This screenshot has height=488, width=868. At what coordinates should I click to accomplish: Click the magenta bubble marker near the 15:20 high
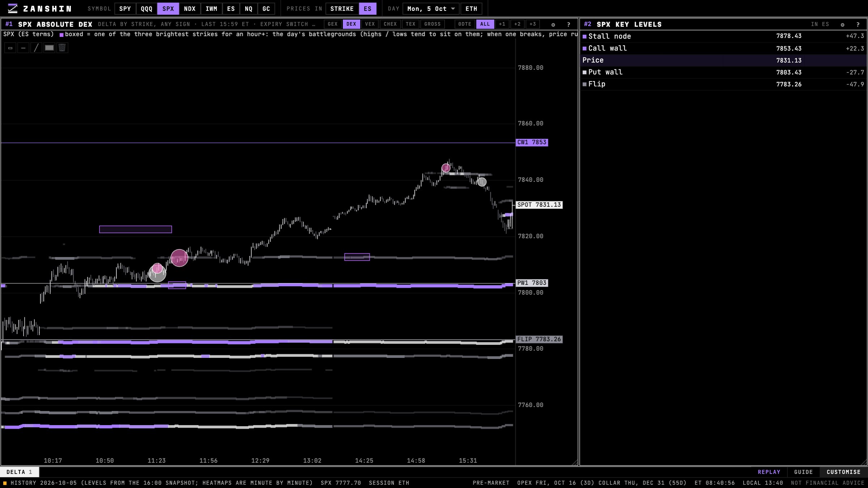point(446,168)
